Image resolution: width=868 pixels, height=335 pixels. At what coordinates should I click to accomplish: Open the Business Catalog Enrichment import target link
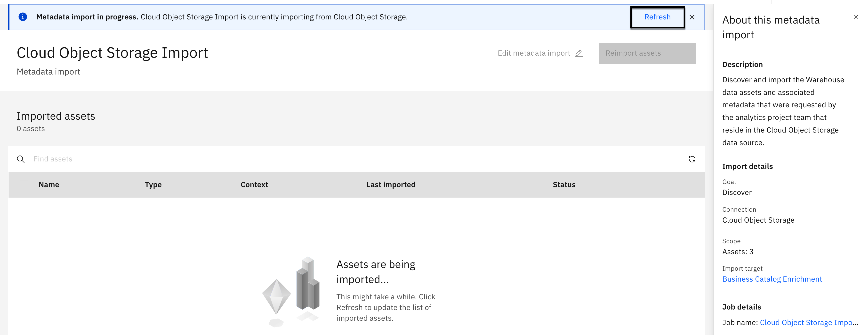[x=772, y=279]
